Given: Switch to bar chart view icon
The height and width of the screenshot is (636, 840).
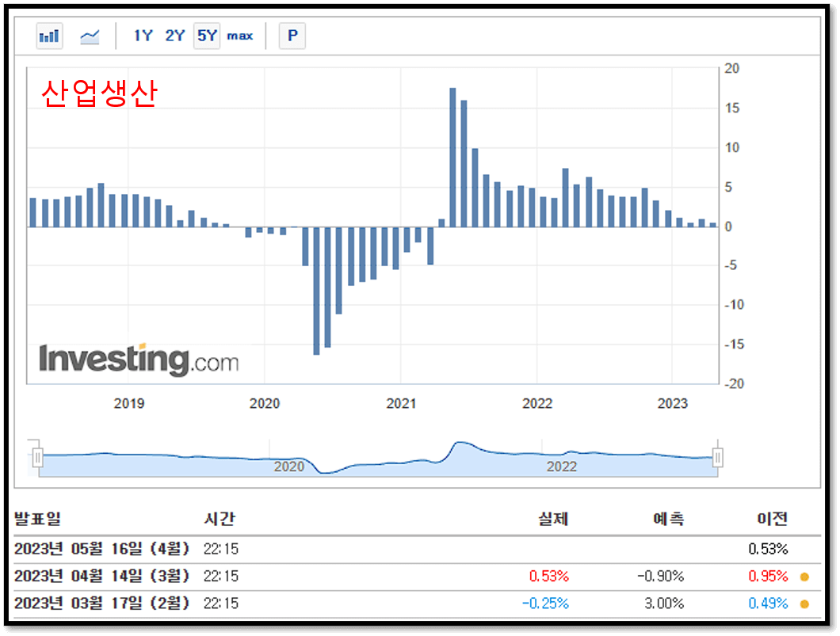Looking at the screenshot, I should tap(49, 36).
